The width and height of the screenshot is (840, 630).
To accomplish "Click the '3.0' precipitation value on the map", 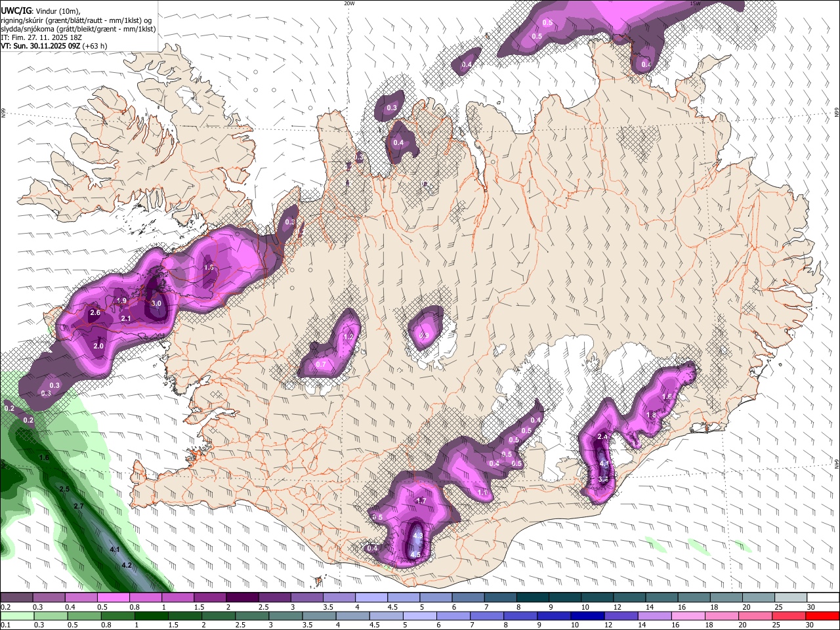I will tap(156, 304).
